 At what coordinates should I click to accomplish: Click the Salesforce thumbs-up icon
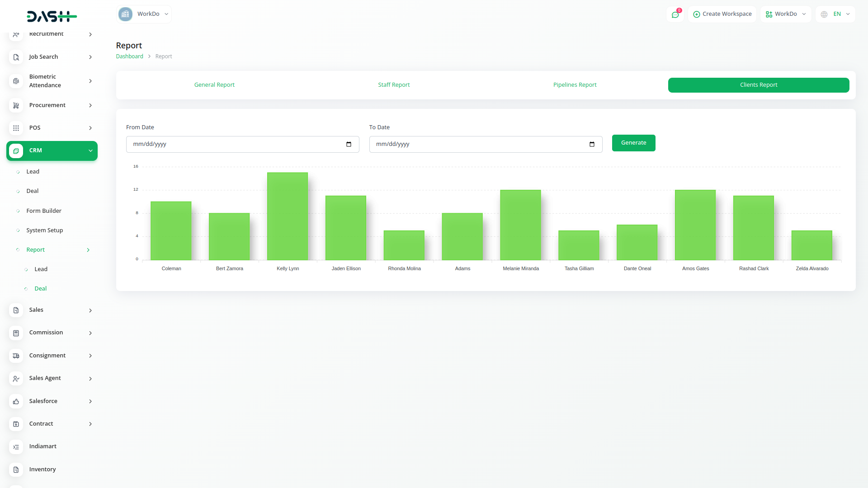point(16,401)
